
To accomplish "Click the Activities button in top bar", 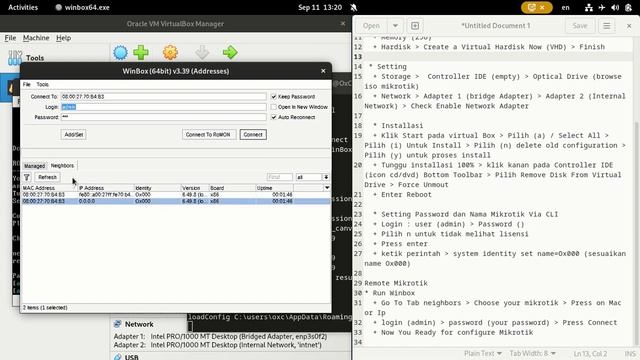I will pos(23,7).
